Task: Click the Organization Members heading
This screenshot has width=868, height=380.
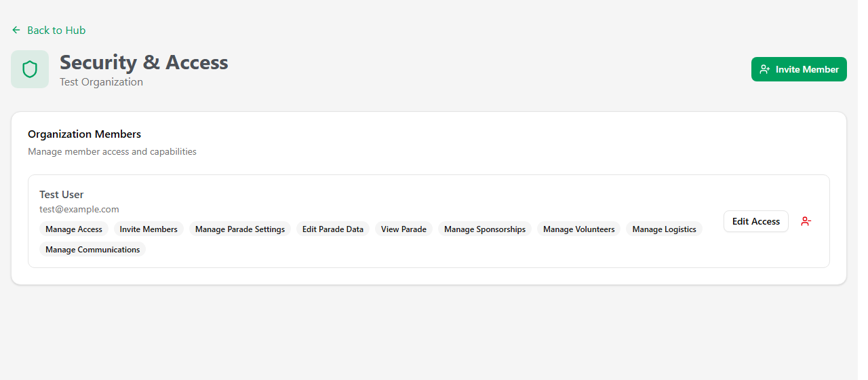Action: point(85,134)
